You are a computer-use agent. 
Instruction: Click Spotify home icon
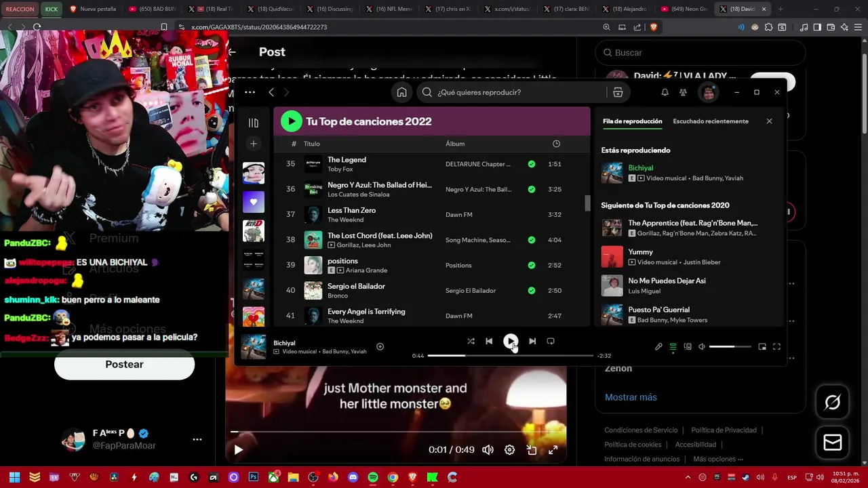[x=402, y=92]
